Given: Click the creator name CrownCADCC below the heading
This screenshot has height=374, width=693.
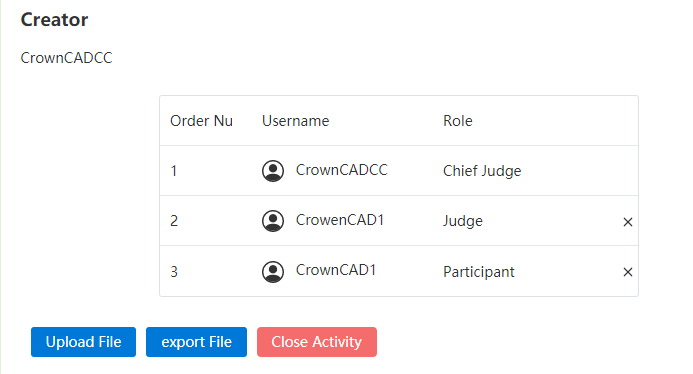Looking at the screenshot, I should tap(66, 58).
